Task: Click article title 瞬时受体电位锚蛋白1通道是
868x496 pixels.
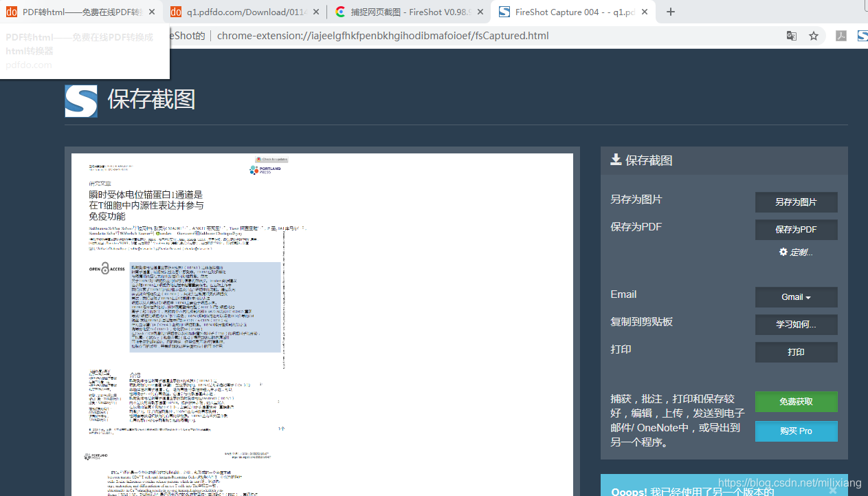Action: coord(146,195)
